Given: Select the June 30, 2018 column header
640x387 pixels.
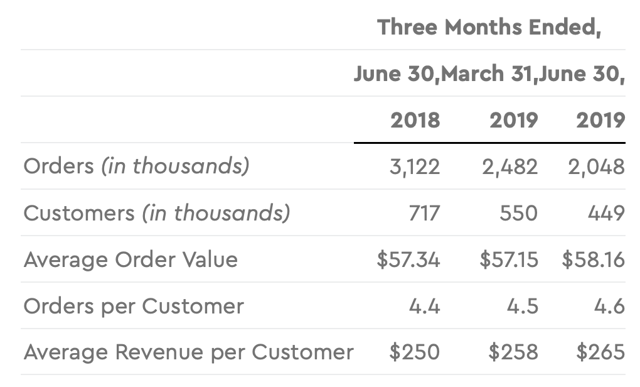Looking at the screenshot, I should click(x=397, y=74).
